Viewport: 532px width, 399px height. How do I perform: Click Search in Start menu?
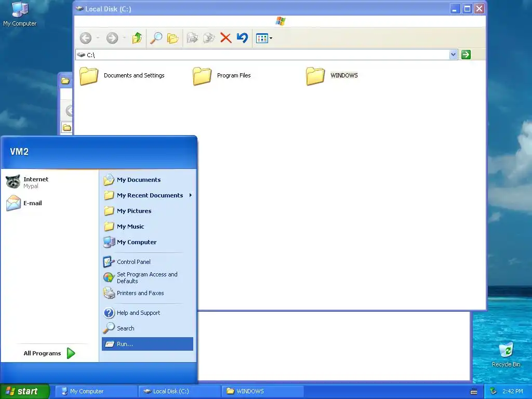pyautogui.click(x=148, y=328)
